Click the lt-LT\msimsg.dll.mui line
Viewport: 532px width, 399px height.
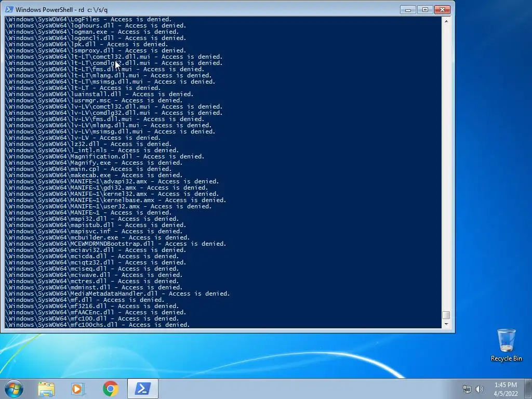[x=110, y=82]
